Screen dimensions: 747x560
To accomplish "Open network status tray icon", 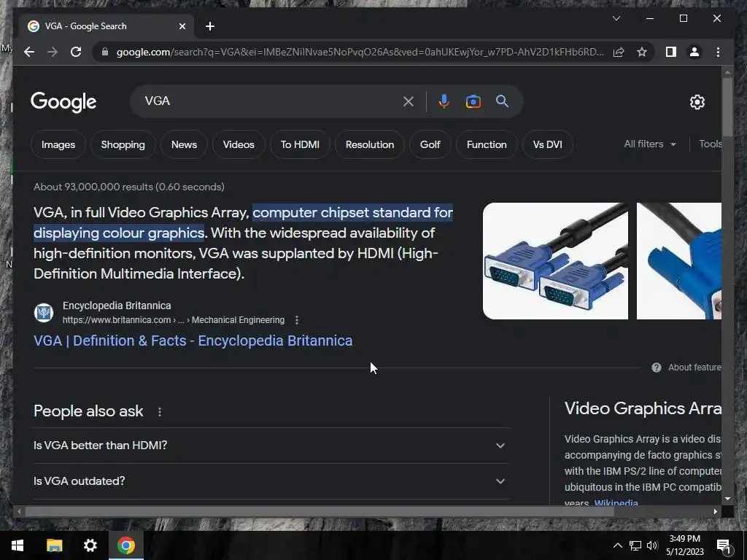I will pos(635,545).
